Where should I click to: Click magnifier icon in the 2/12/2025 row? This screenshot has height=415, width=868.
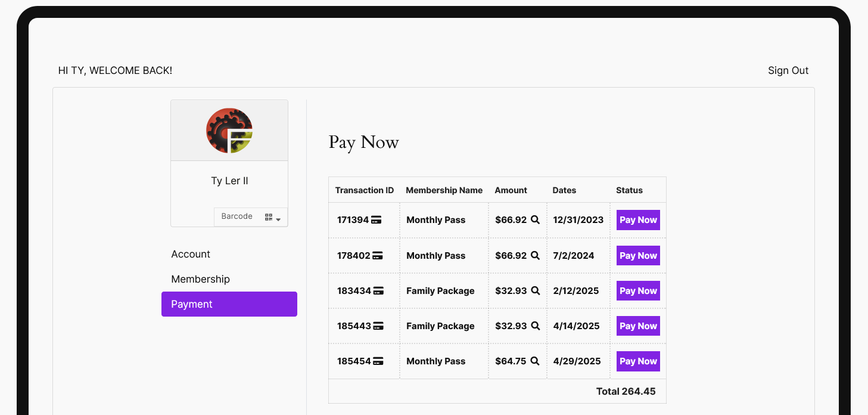(535, 291)
